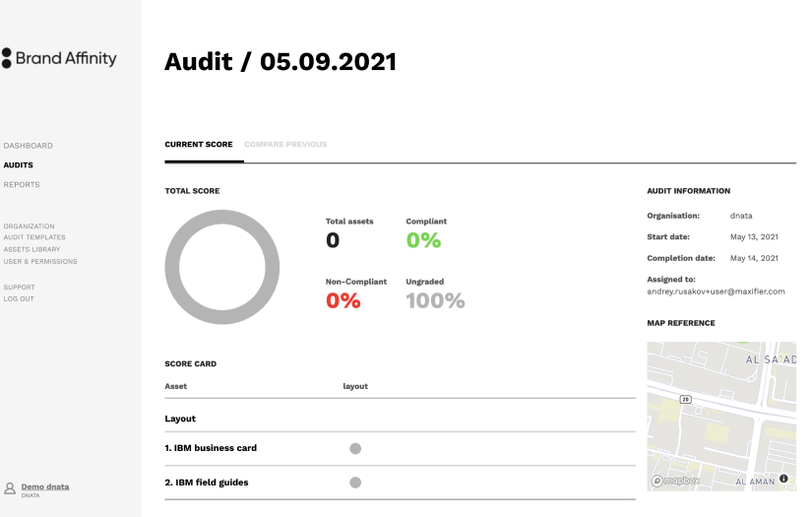Switch to Compare Previous tab
Viewport: 812px width, 517px height.
pyautogui.click(x=285, y=145)
